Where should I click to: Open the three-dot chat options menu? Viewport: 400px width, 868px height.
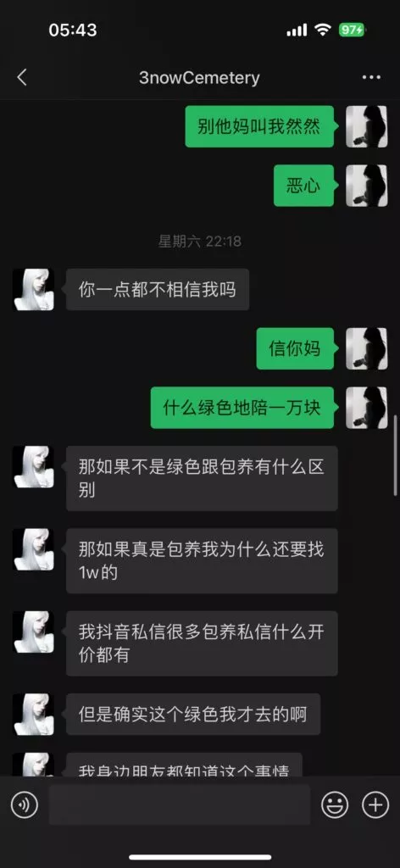point(371,77)
